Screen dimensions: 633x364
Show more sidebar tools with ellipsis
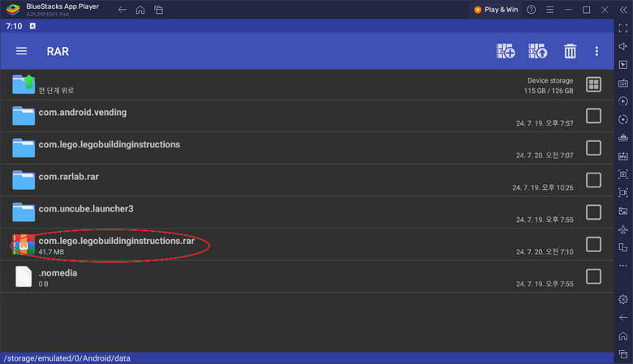[x=623, y=266]
